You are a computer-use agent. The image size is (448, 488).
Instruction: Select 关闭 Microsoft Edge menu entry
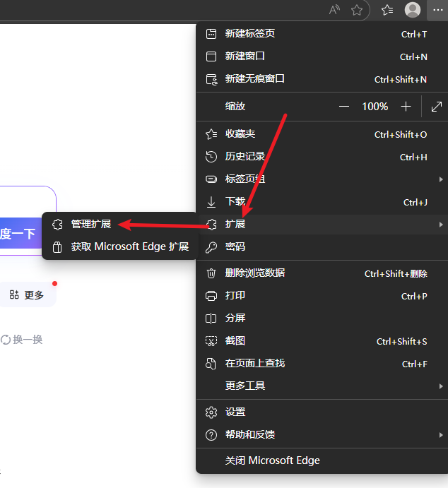[322, 460]
